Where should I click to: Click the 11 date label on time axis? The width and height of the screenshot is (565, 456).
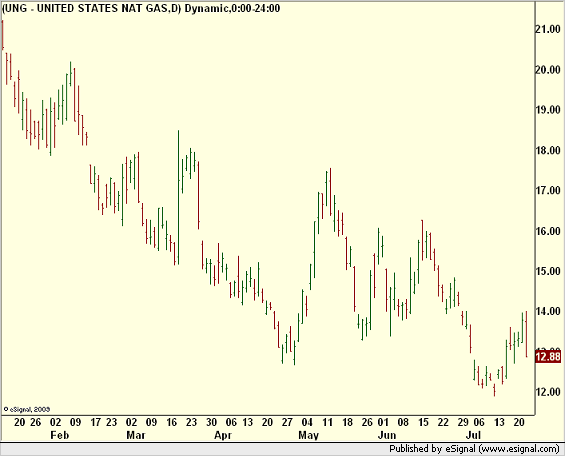(327, 422)
